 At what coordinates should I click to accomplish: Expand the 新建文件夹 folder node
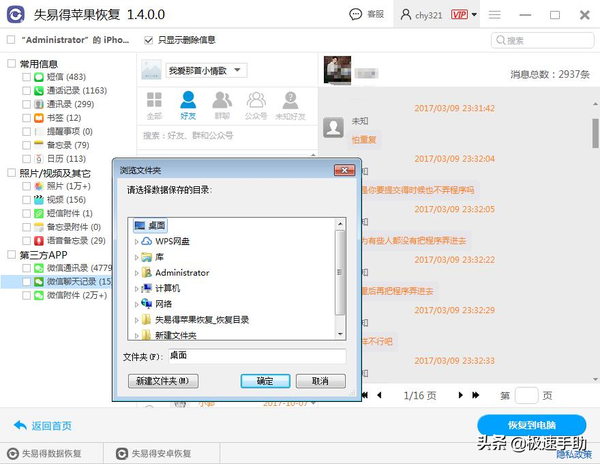click(136, 335)
